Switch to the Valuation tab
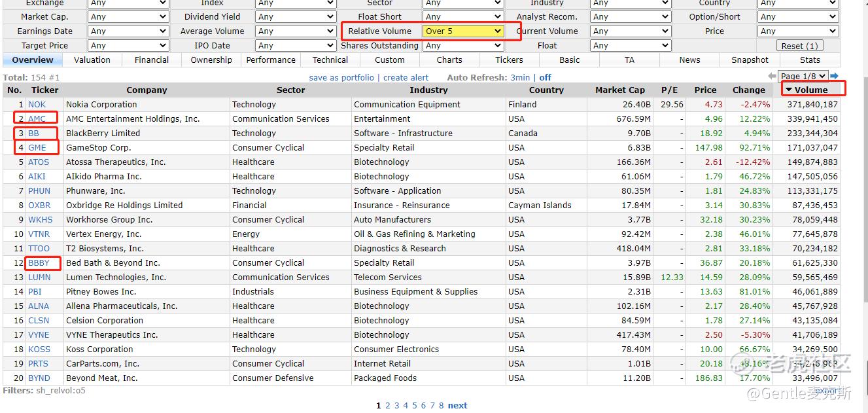Screen dimensions: 868x413 click(92, 60)
